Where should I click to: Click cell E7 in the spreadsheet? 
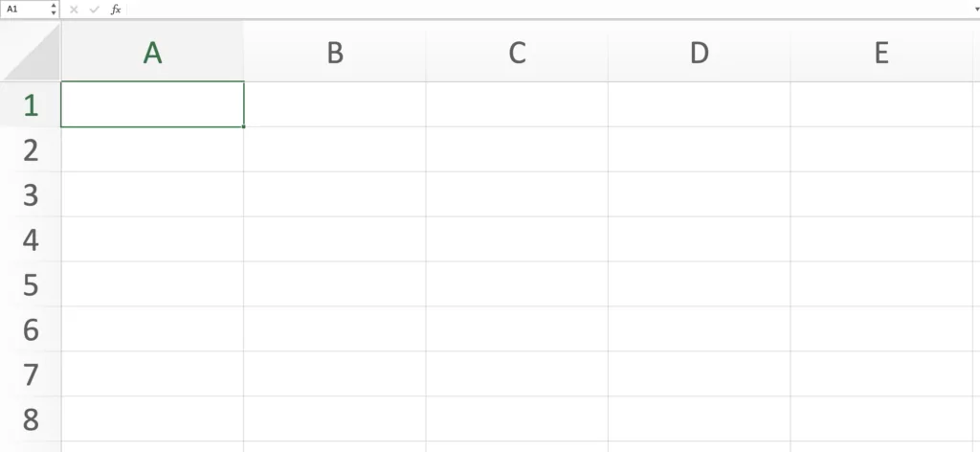881,374
